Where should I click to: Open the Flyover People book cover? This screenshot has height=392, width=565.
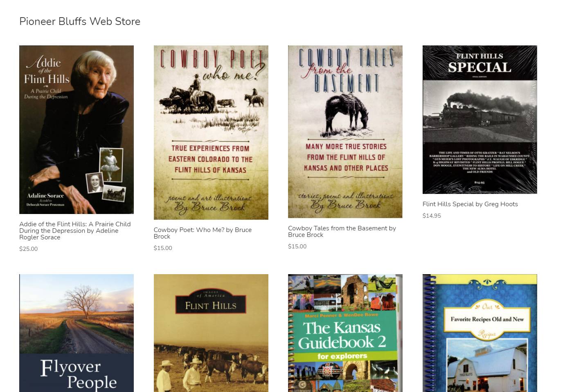click(x=77, y=333)
